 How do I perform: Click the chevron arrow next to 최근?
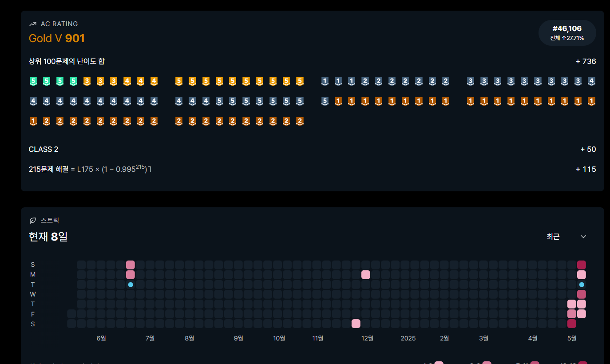[583, 237]
